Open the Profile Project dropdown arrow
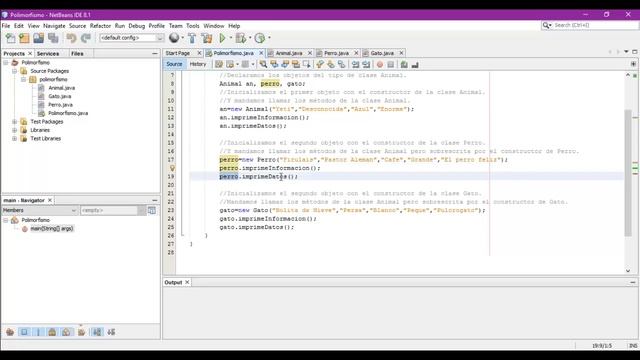This screenshot has height=360, width=640. (x=269, y=38)
